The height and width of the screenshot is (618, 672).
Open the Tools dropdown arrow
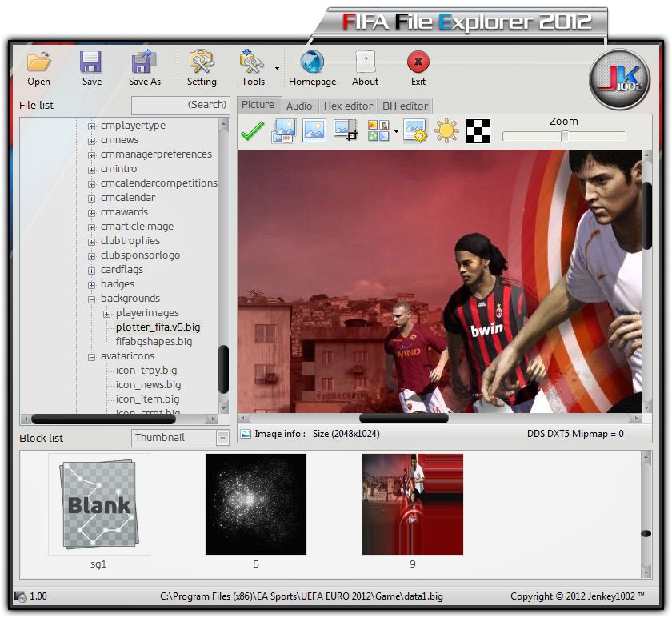(277, 69)
